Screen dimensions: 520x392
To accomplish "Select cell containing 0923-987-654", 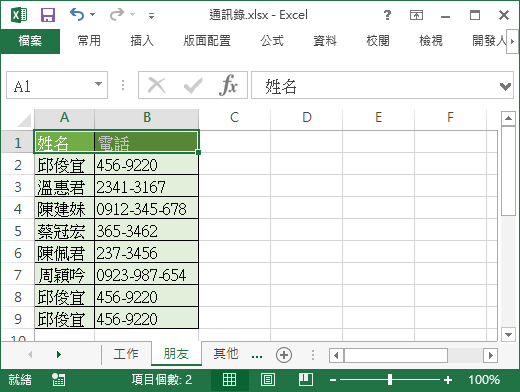I will (147, 275).
